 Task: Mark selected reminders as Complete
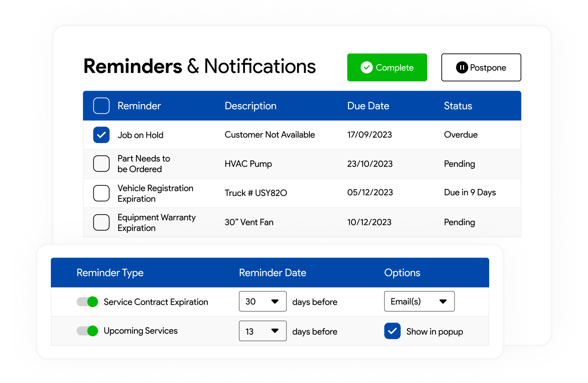click(387, 67)
